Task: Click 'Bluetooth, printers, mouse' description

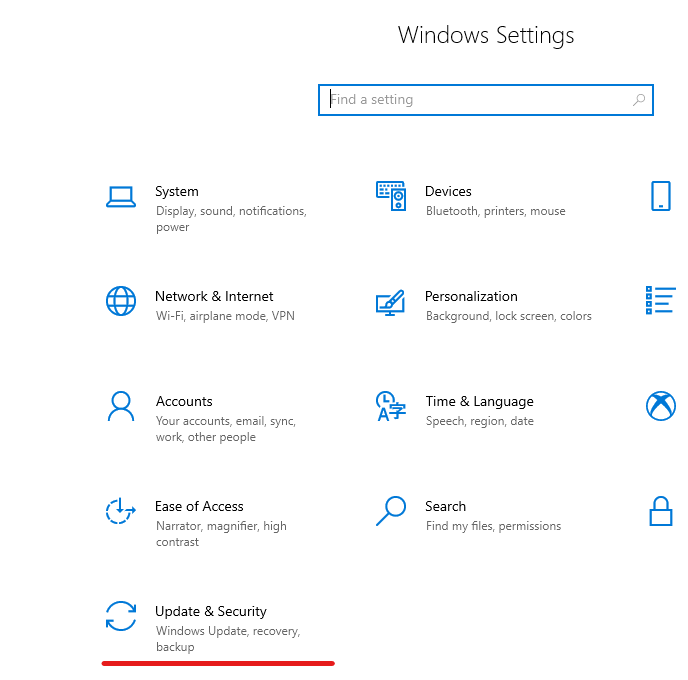Action: (495, 211)
